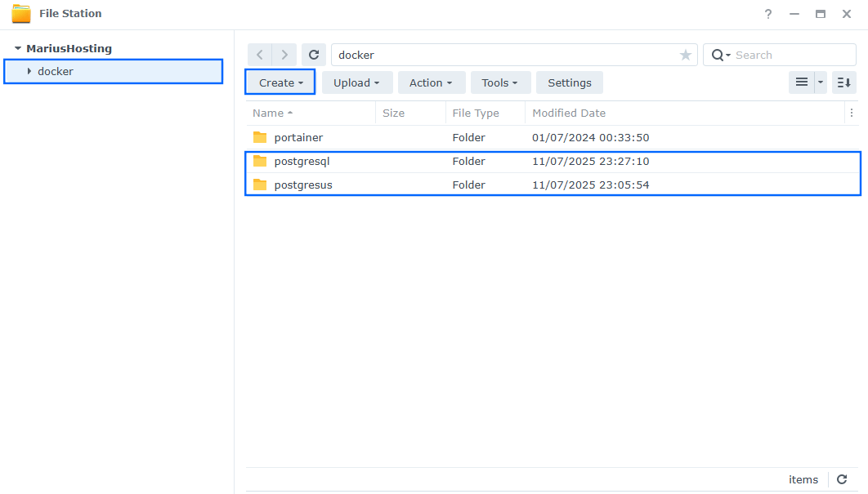868x494 pixels.
Task: Click the star icon to favorite docker folder
Action: 685,54
